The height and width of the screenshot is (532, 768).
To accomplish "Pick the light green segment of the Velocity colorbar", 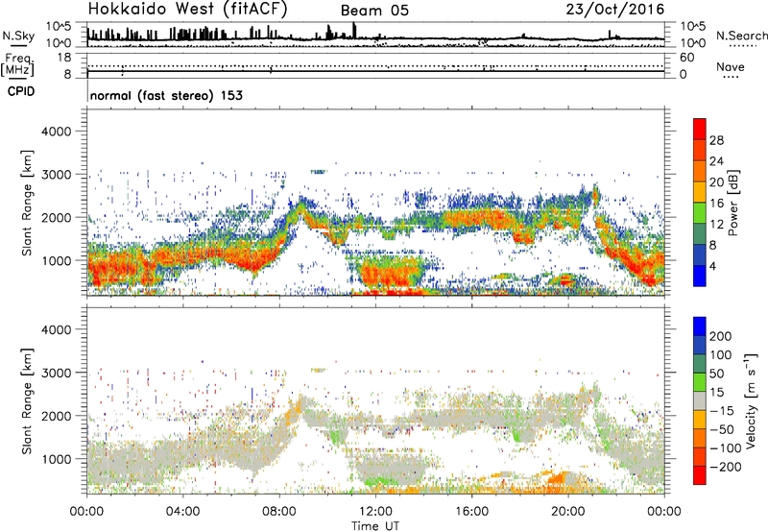I will click(x=700, y=382).
